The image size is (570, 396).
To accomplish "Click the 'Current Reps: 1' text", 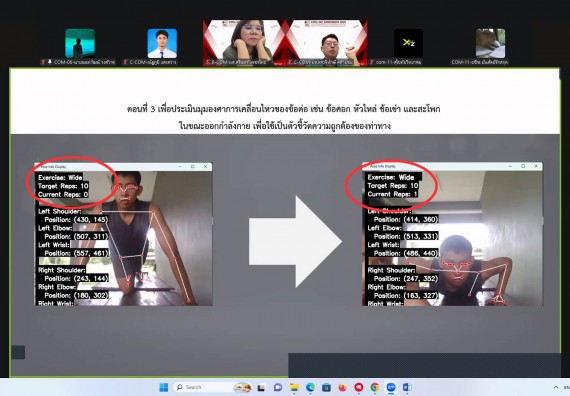I will pyautogui.click(x=392, y=194).
